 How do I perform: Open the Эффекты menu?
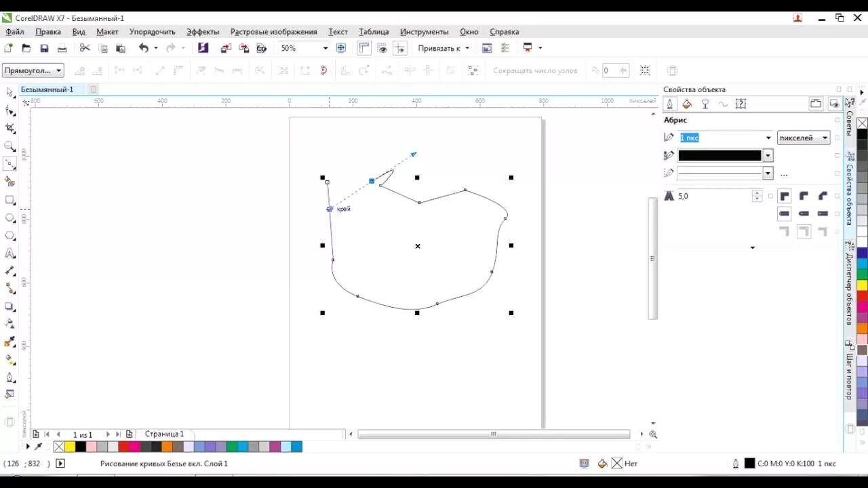[203, 32]
